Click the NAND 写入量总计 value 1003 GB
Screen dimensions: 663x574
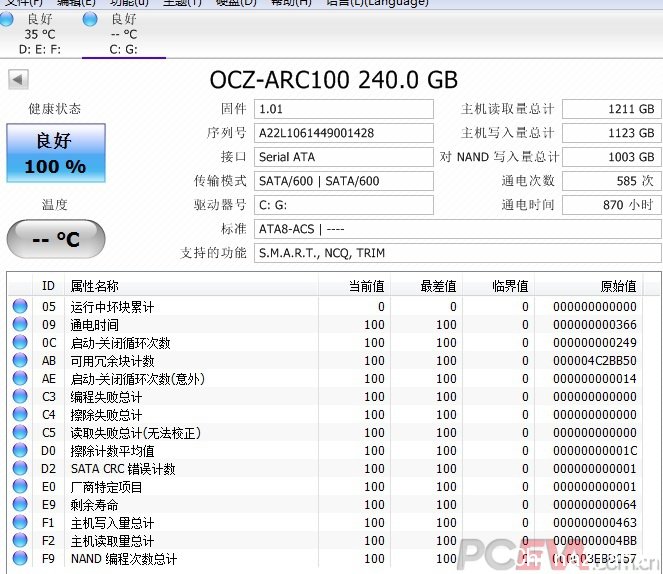coord(611,157)
